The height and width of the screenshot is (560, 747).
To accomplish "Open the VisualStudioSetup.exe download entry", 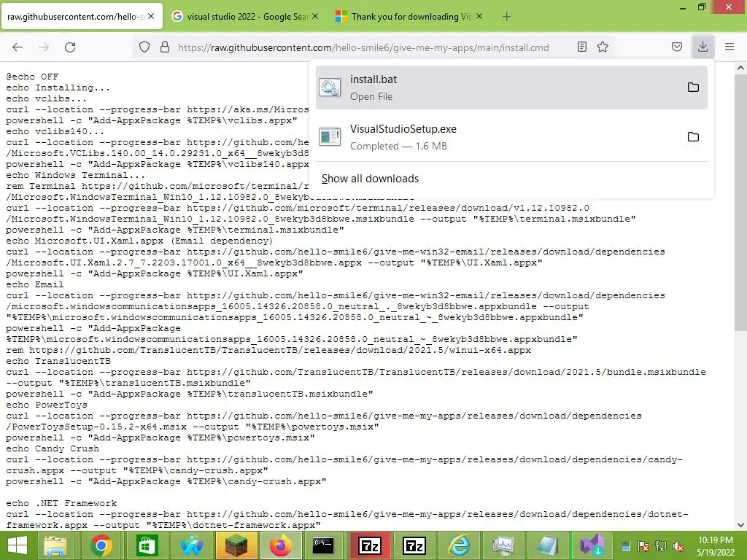I will point(511,137).
